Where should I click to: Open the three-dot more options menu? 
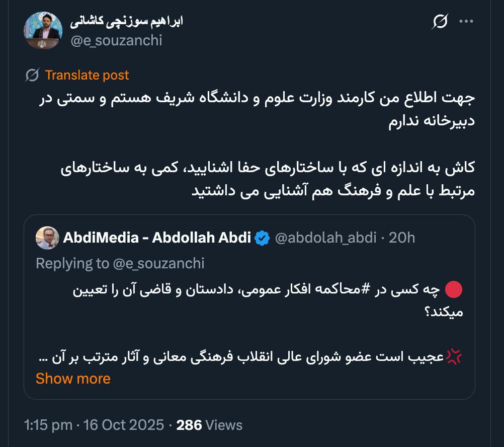pos(466,22)
